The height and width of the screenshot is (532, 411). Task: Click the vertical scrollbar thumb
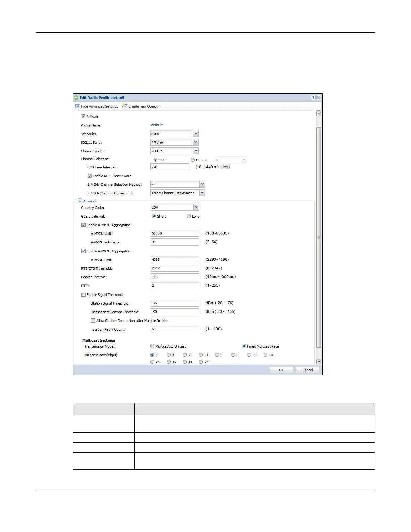pyautogui.click(x=319, y=237)
